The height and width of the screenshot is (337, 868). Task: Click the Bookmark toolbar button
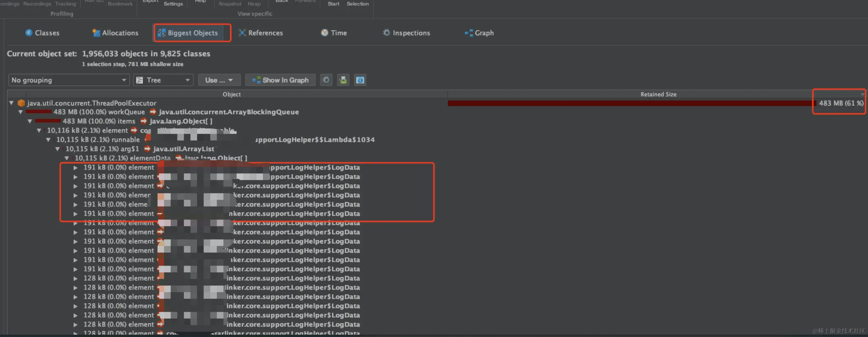tap(120, 4)
